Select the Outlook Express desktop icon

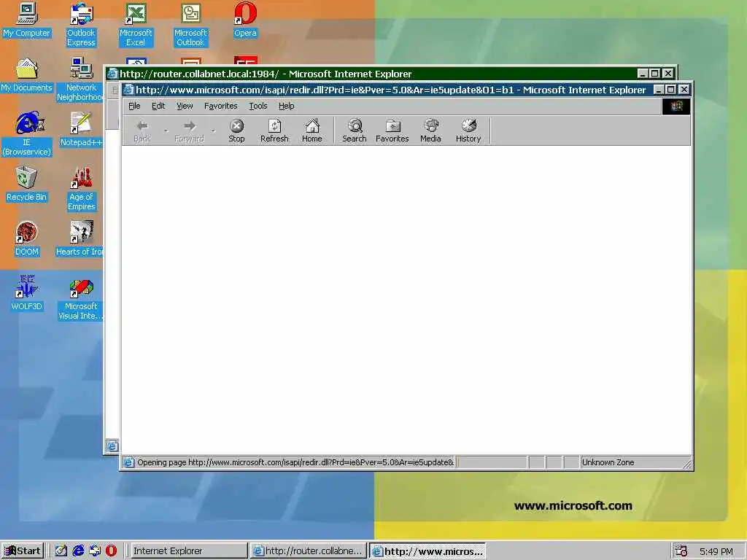click(x=81, y=25)
